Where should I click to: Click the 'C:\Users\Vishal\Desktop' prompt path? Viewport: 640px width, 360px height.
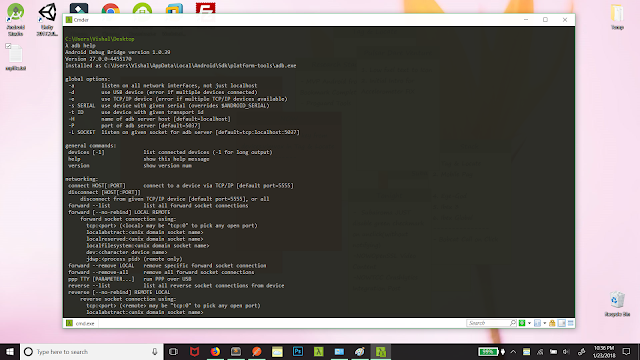(x=100, y=39)
